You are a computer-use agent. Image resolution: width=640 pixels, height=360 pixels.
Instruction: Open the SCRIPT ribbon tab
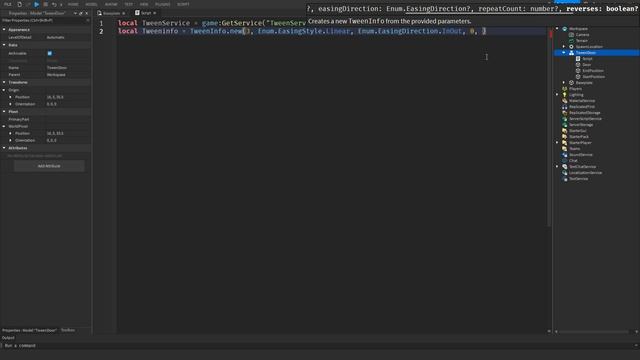[x=183, y=4]
